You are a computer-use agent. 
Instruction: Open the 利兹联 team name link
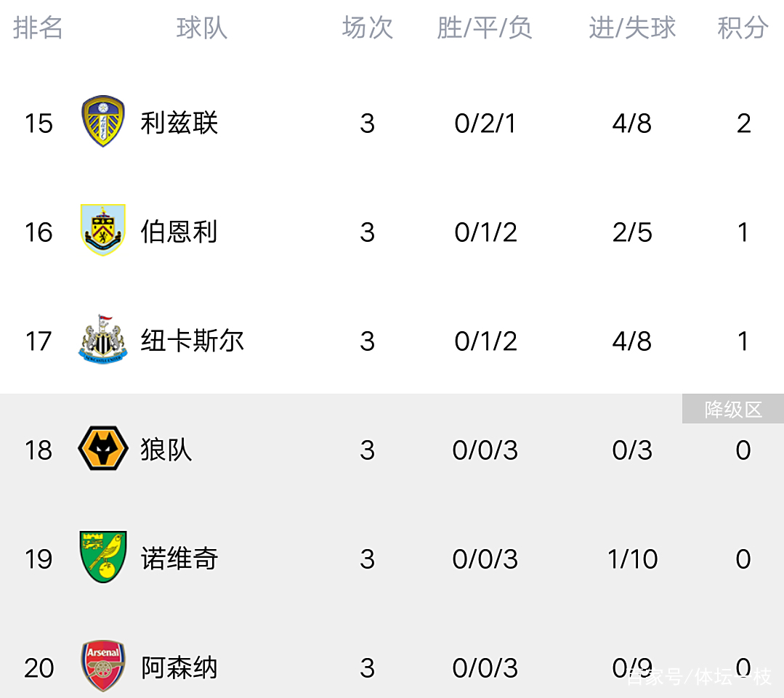pyautogui.click(x=179, y=123)
